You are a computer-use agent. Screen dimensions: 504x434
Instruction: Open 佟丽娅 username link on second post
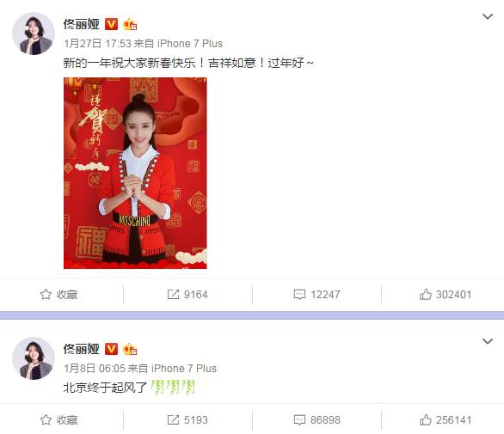82,349
